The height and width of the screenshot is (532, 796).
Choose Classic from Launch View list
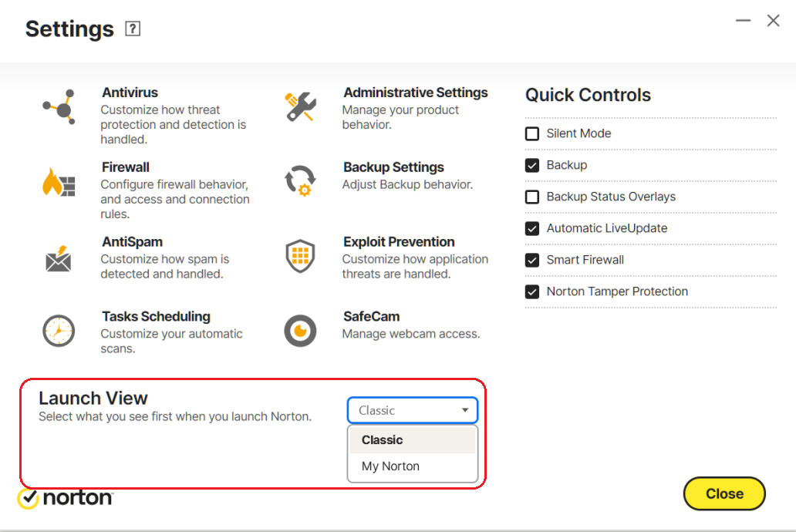coord(413,440)
